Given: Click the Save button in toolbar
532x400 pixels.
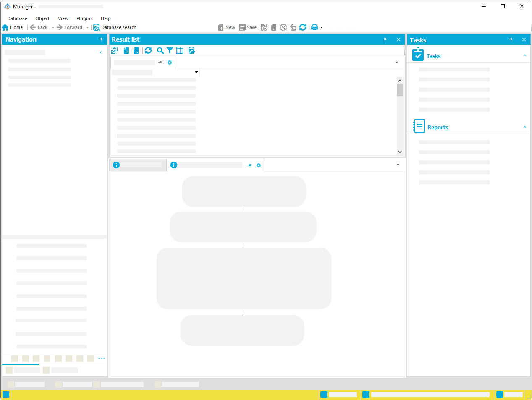Looking at the screenshot, I should [x=248, y=27].
